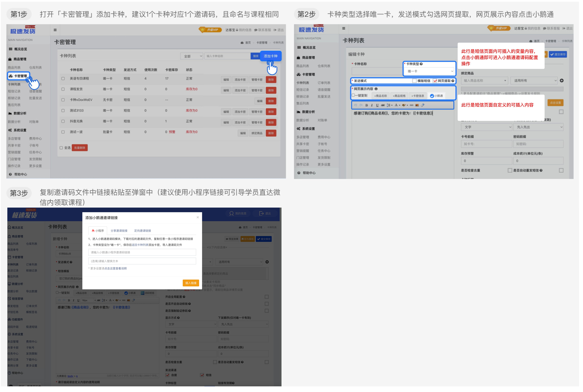Click the 请输入小鹅通小程序邀请码链接 input field
This screenshot has width=583, height=392.
coord(142,252)
